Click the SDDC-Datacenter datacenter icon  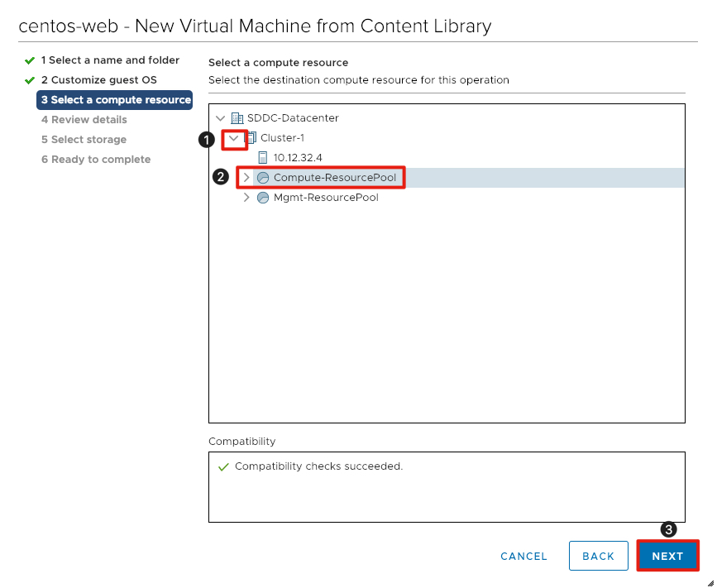click(x=237, y=117)
